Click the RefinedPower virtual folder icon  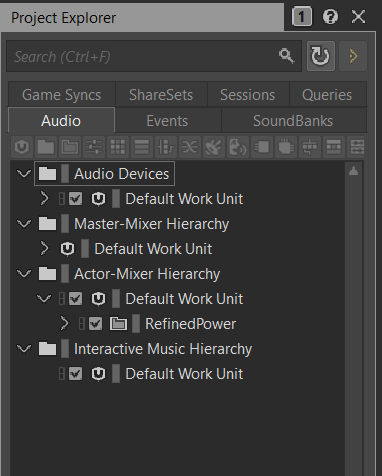pos(118,324)
